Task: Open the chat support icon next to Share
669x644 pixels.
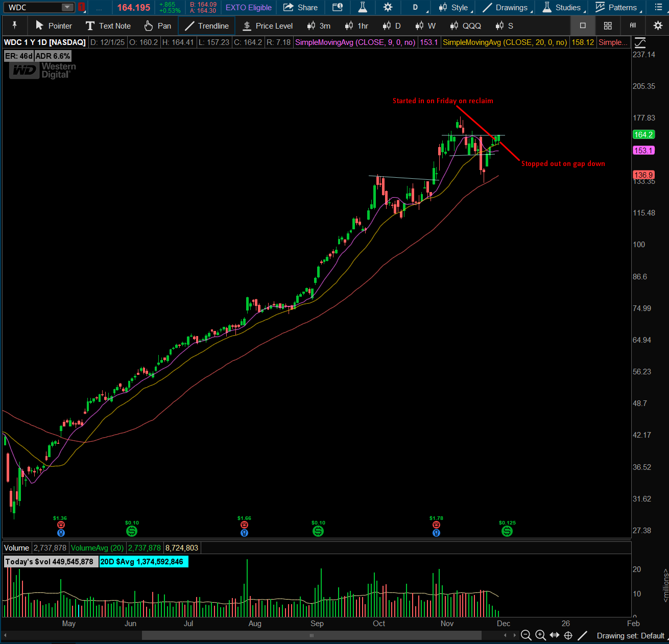Action: [338, 8]
